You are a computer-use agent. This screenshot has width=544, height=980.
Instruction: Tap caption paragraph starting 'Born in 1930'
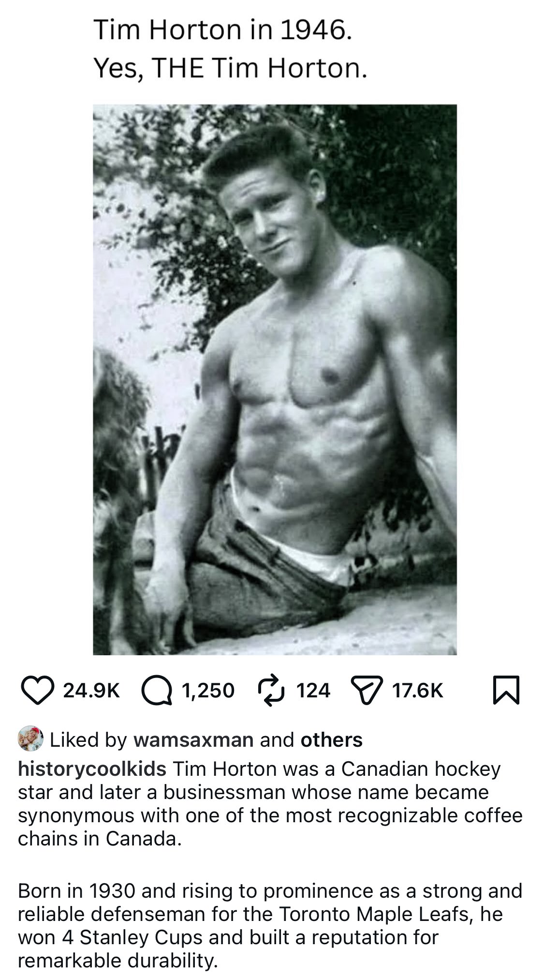click(270, 926)
